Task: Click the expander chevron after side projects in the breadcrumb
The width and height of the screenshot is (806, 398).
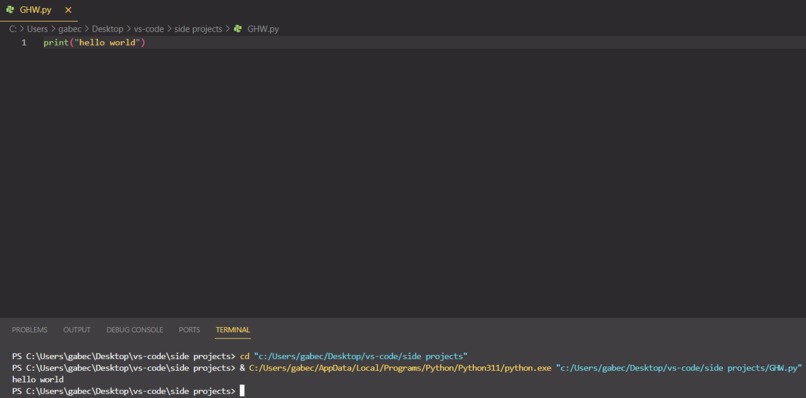Action: point(227,29)
